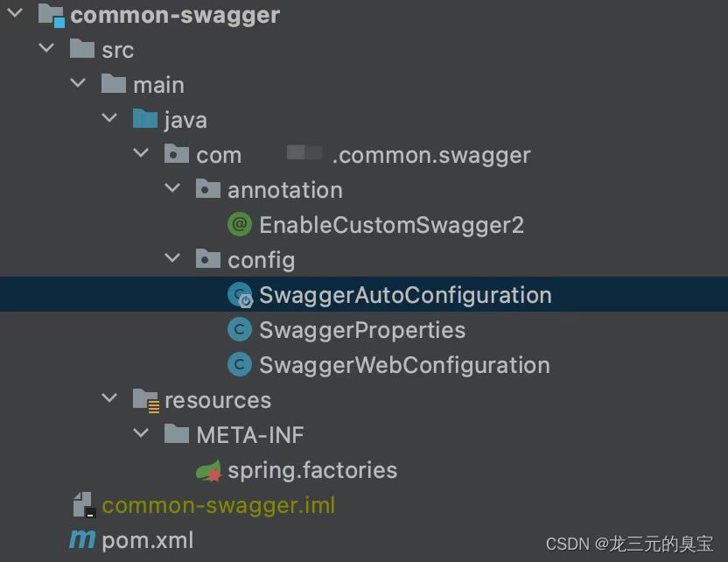The image size is (728, 562).
Task: Collapse the config package chevron
Action: click(x=172, y=259)
